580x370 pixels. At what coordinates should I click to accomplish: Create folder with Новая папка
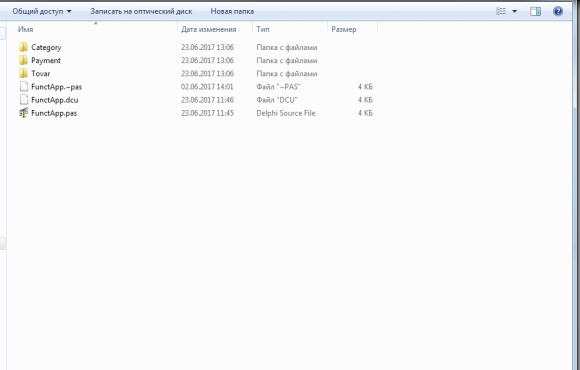[x=232, y=11]
